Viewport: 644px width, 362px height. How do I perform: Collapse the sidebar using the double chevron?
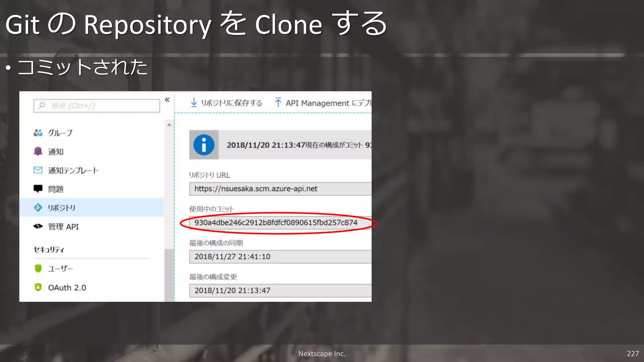click(x=167, y=100)
